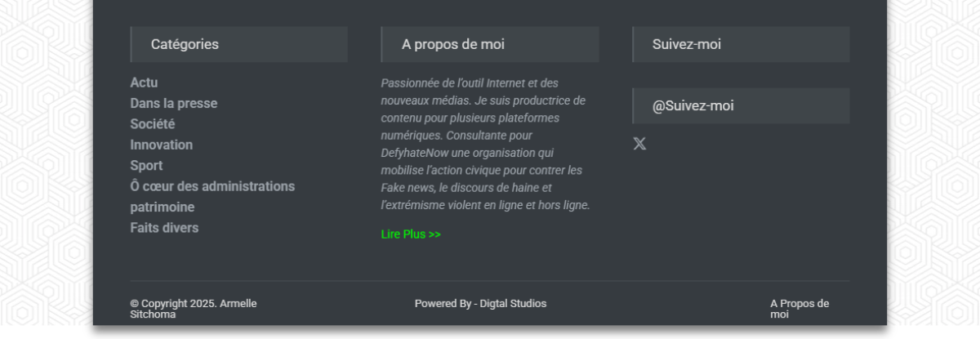Click the @Suivez-moi heading box
The image size is (980, 339).
click(741, 106)
